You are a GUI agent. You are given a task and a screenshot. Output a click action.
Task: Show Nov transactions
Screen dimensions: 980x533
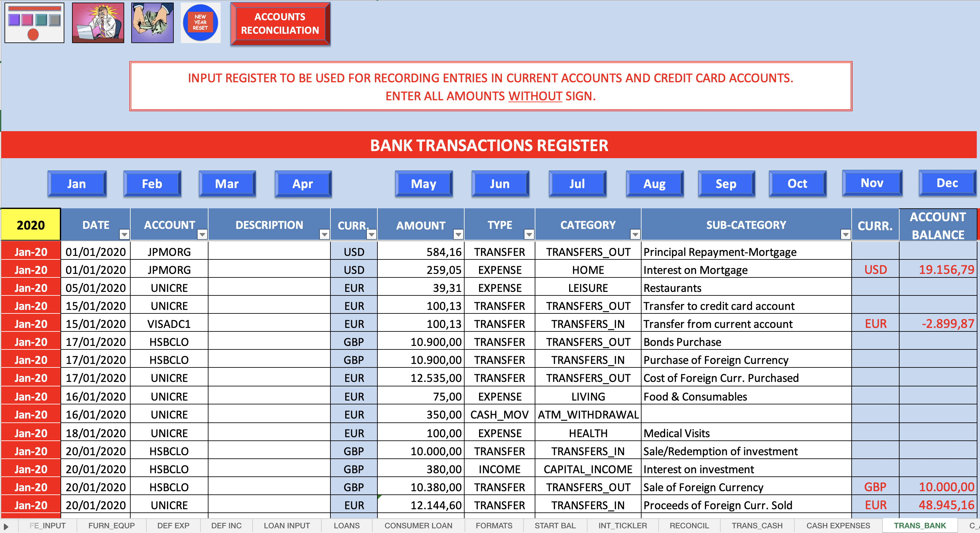click(872, 183)
